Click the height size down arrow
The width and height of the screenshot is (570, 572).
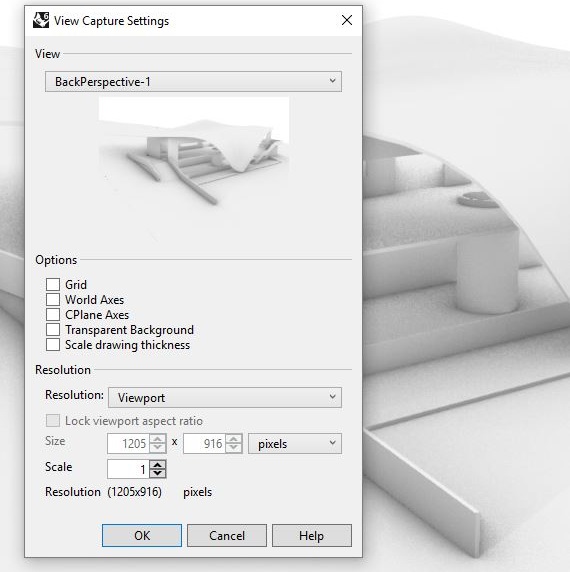(x=234, y=448)
